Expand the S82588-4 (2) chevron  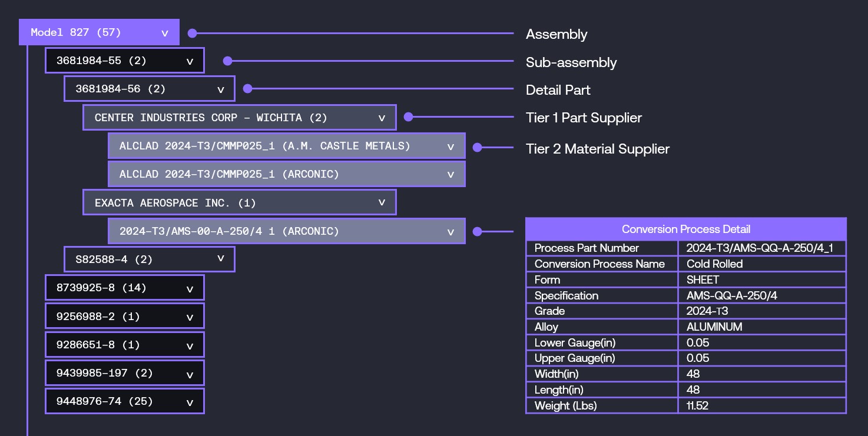click(x=221, y=258)
